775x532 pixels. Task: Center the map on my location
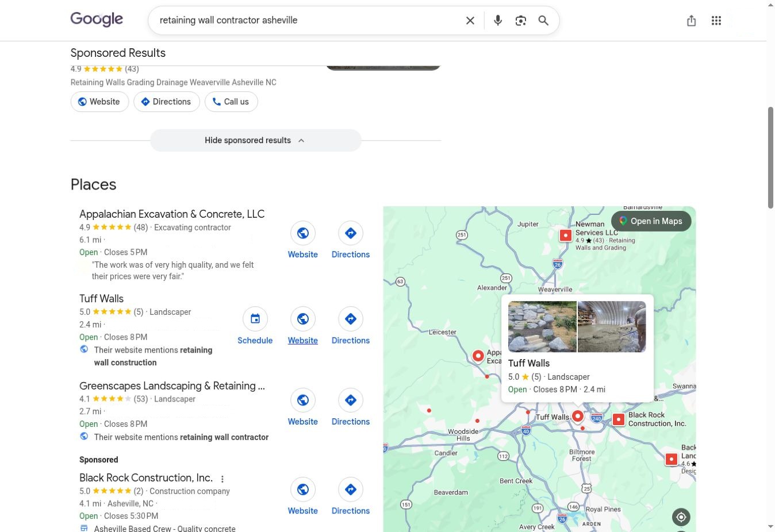pos(681,517)
